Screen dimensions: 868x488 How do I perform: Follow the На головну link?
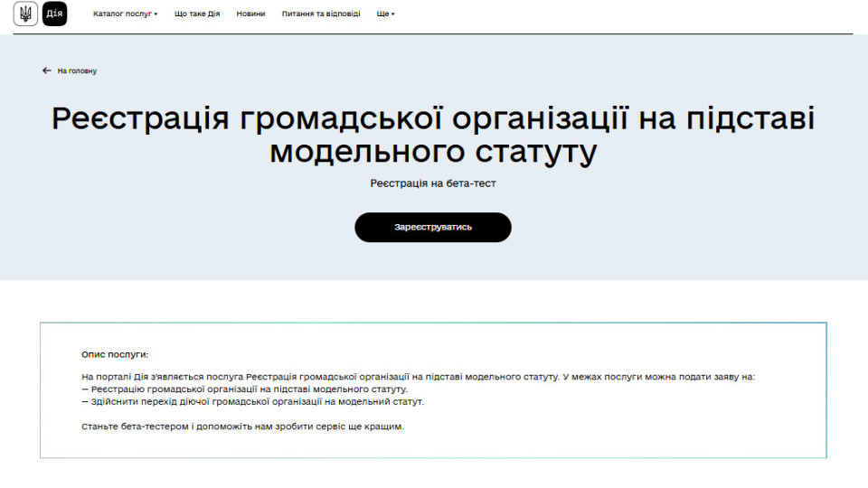click(77, 70)
